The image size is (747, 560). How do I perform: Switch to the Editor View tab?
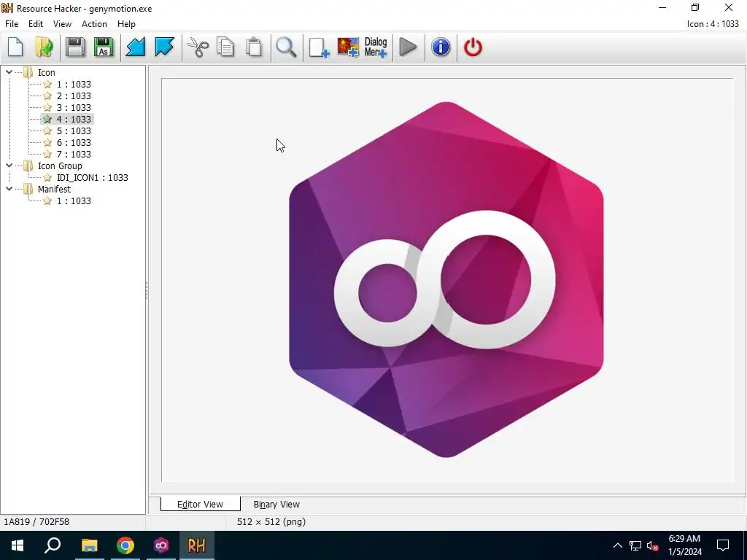pyautogui.click(x=200, y=505)
